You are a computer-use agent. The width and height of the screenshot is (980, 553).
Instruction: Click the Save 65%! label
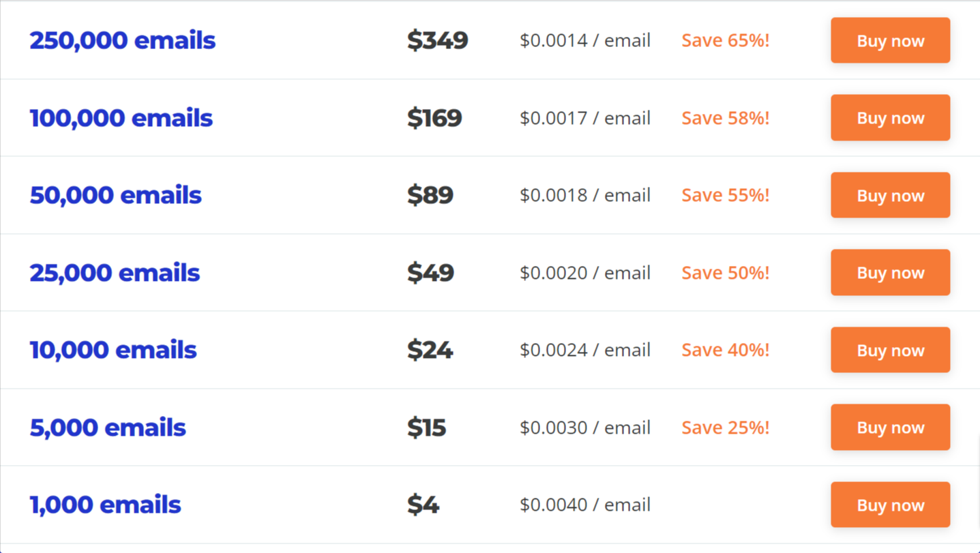tap(725, 40)
